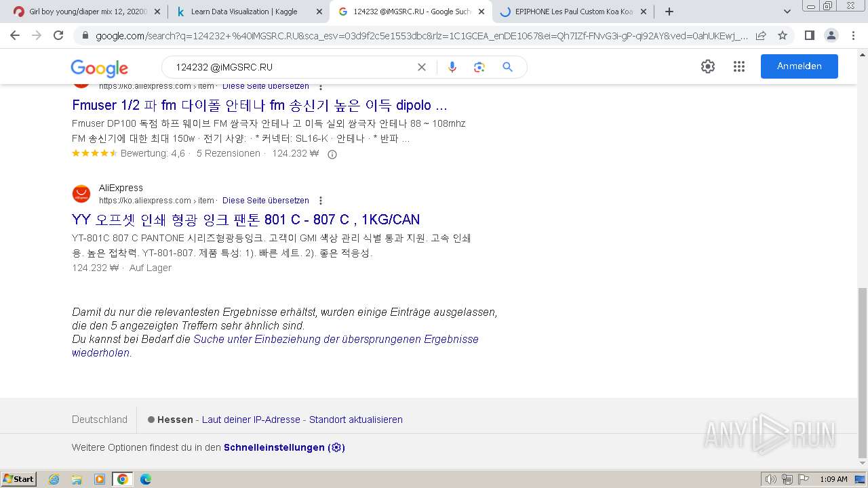Screen dimensions: 868x488
Task: Click Bewertung: 4,6 rating text
Action: pyautogui.click(x=153, y=154)
